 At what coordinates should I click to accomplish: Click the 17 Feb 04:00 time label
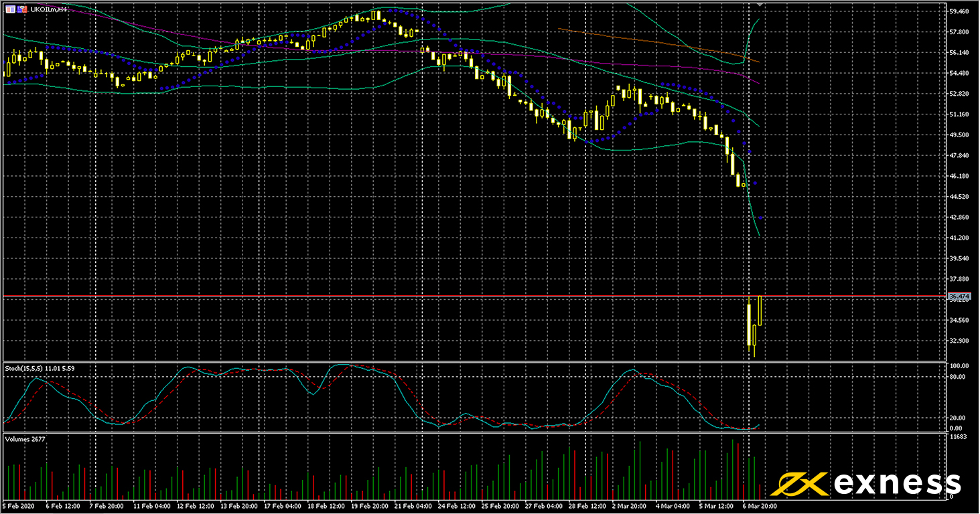[x=283, y=507]
